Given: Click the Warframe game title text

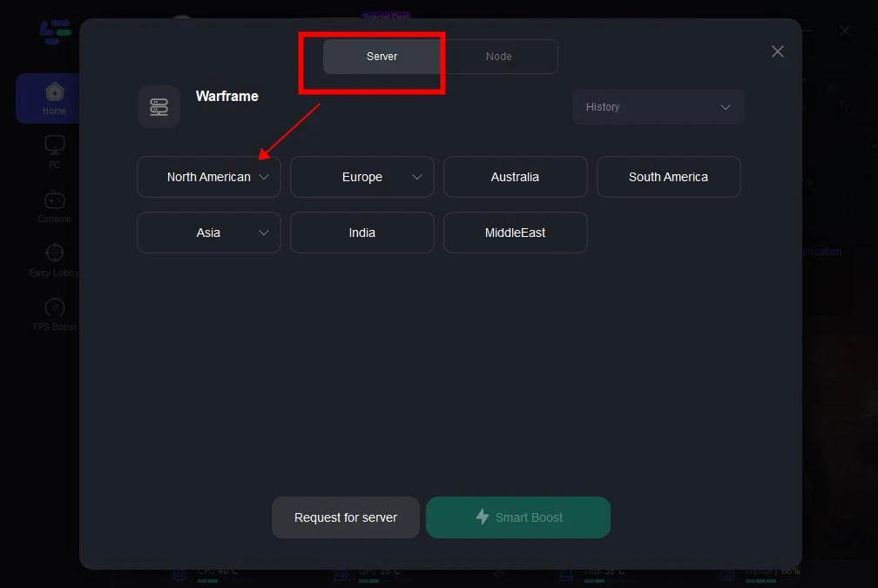Looking at the screenshot, I should (x=226, y=97).
